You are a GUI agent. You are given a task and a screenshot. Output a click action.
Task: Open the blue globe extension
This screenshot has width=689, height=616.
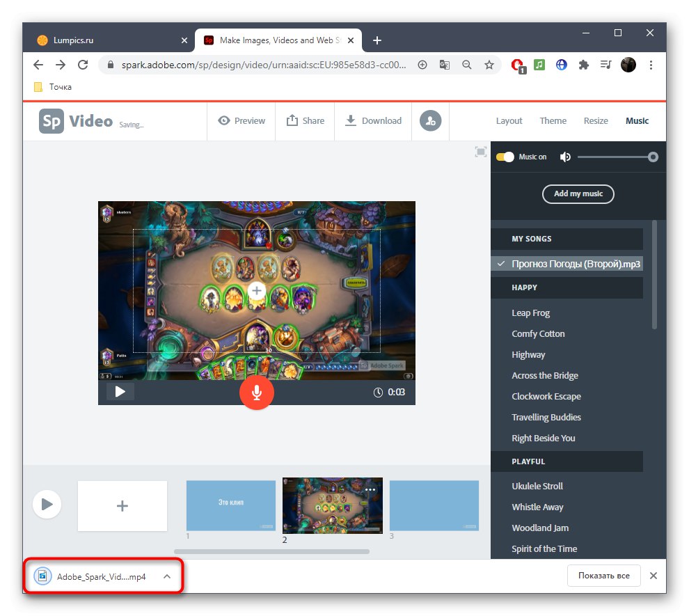pyautogui.click(x=561, y=65)
